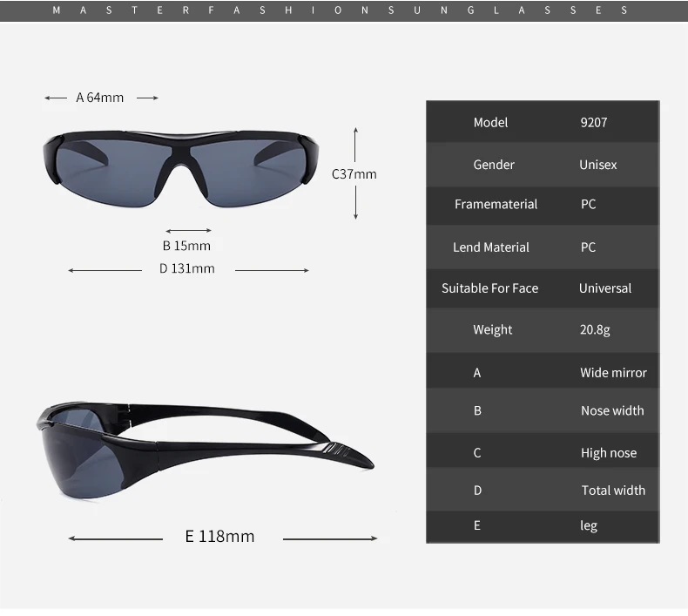Click the PC value beside Framematerial
Screen dimensions: 688x616
[x=589, y=204]
